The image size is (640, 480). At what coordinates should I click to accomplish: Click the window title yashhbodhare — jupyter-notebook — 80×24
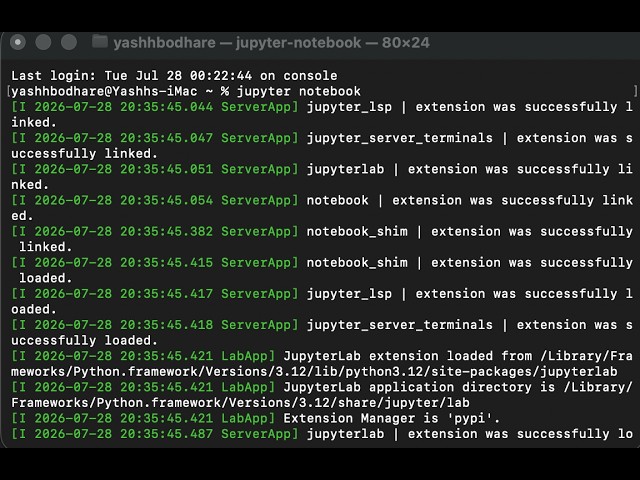coord(271,42)
